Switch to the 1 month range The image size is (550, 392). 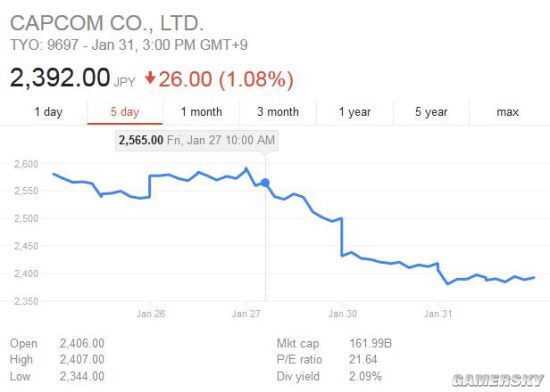point(201,112)
